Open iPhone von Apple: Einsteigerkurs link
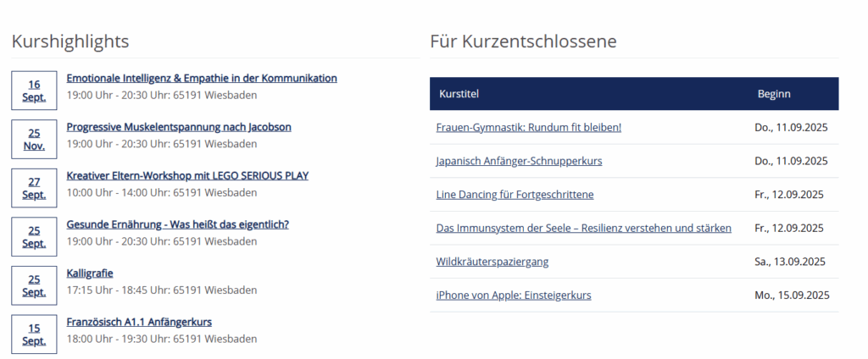The height and width of the screenshot is (359, 868). coord(513,295)
